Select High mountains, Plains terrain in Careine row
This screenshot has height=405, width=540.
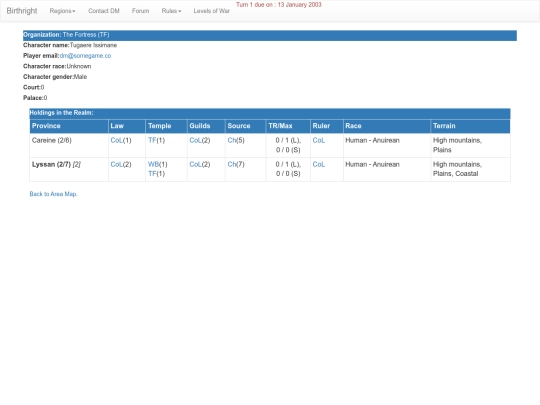coord(470,145)
